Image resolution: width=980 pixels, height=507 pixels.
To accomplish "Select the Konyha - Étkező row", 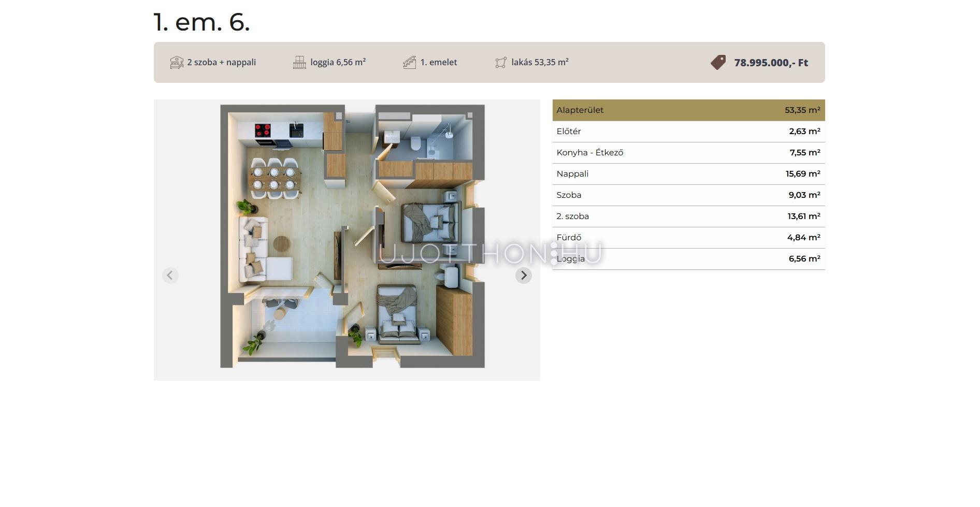I will click(x=688, y=153).
